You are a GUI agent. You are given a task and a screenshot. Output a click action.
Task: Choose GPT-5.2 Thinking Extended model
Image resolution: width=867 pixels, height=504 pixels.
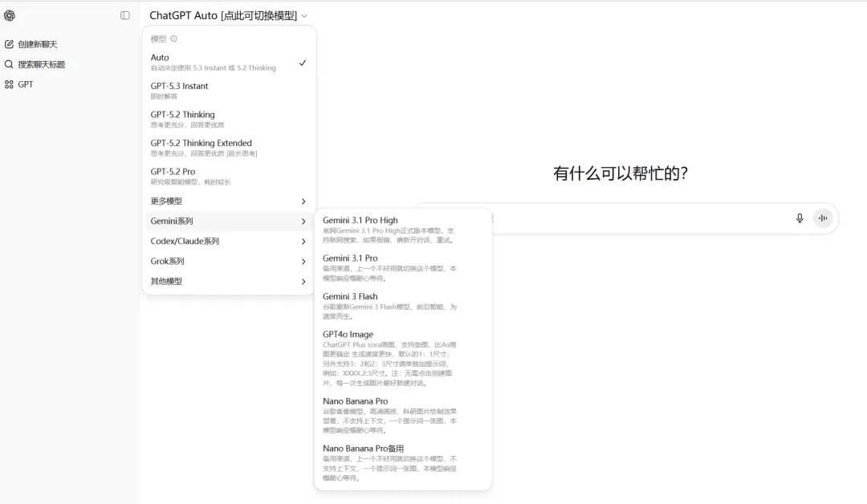pos(228,148)
